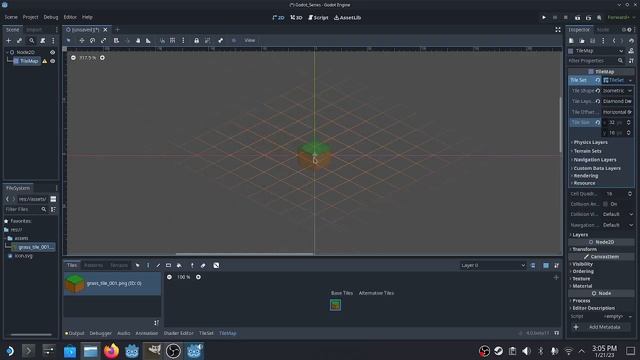Toggle the FileSystem split view mode

coord(53,199)
